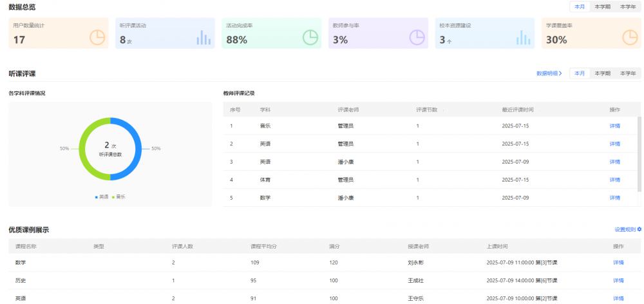This screenshot has height=304, width=644.
Task: Click pie chart icon in 用户数量统计 card
Action: click(97, 37)
